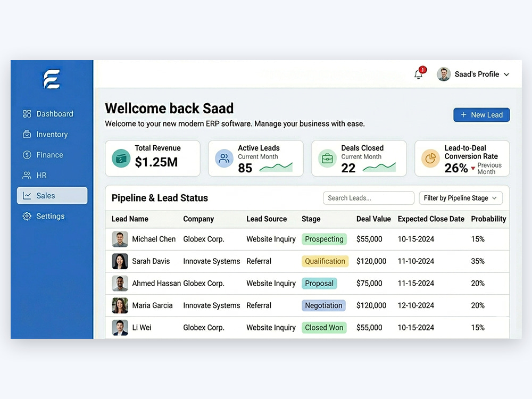
Task: Go to Inventory in the sidebar
Action: 52,135
